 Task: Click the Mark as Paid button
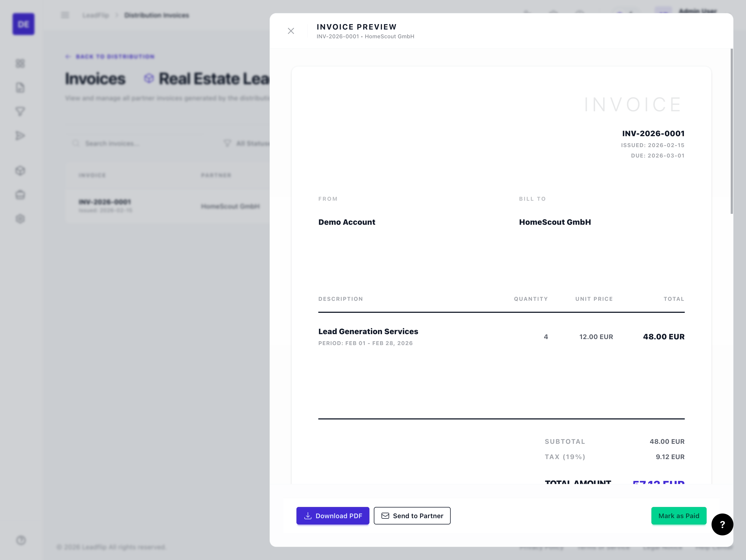(679, 515)
